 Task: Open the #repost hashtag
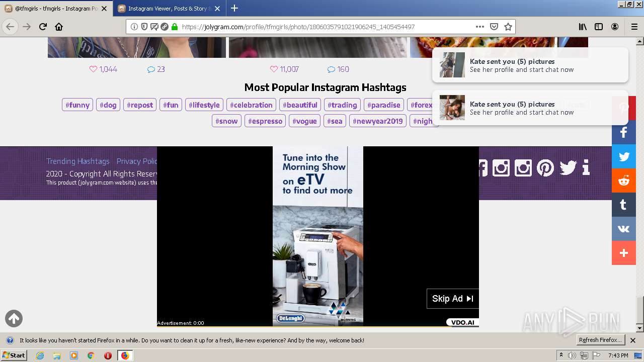tap(140, 105)
